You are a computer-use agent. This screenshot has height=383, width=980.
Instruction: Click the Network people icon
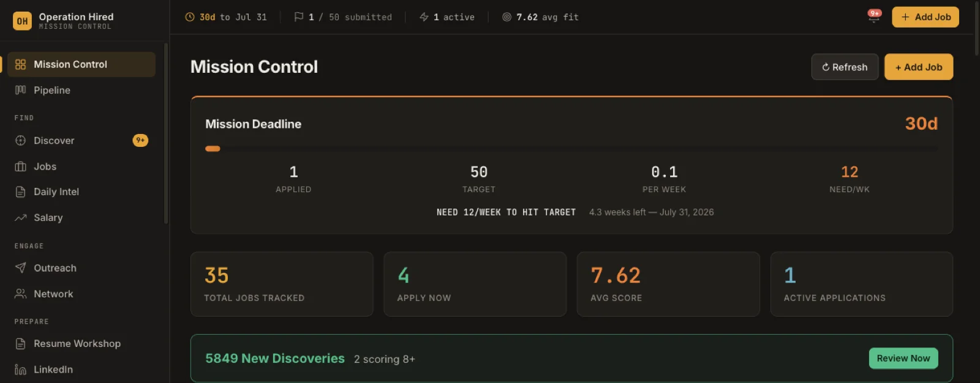(x=20, y=294)
